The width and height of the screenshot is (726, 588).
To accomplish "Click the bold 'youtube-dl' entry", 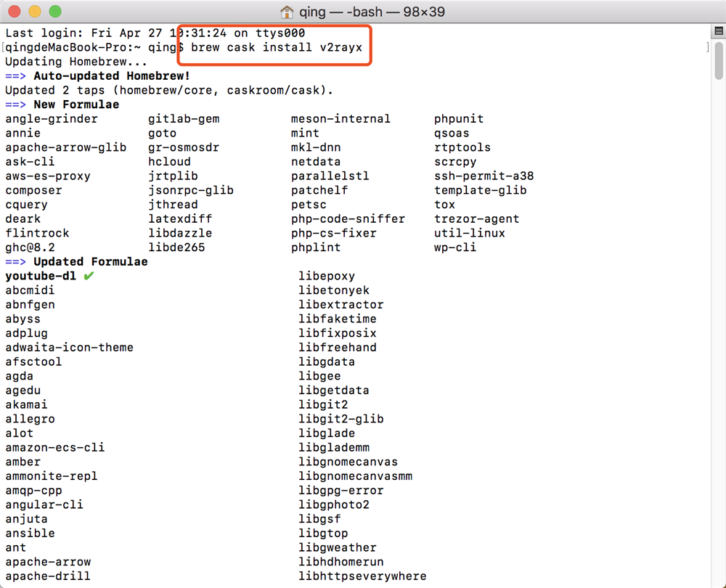I will pos(41,276).
